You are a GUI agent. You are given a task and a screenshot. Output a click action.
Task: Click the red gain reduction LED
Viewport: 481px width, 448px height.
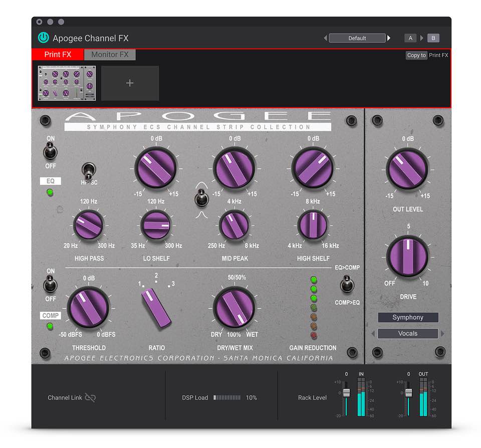[x=314, y=335]
